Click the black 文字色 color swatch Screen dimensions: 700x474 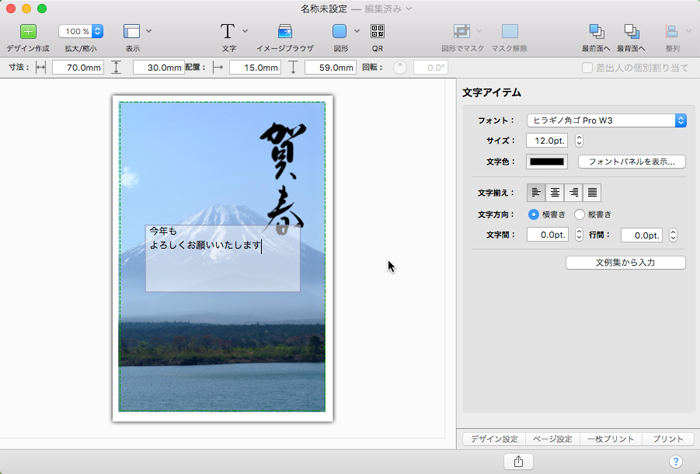coord(547,161)
